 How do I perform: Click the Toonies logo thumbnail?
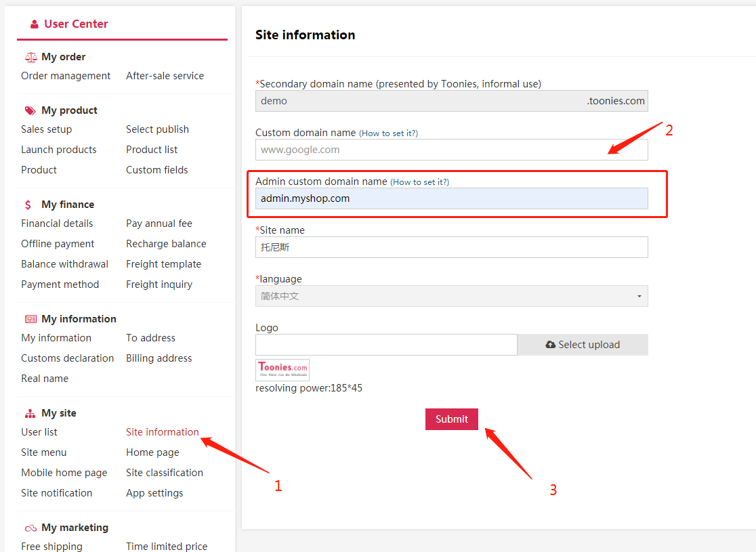tap(282, 370)
